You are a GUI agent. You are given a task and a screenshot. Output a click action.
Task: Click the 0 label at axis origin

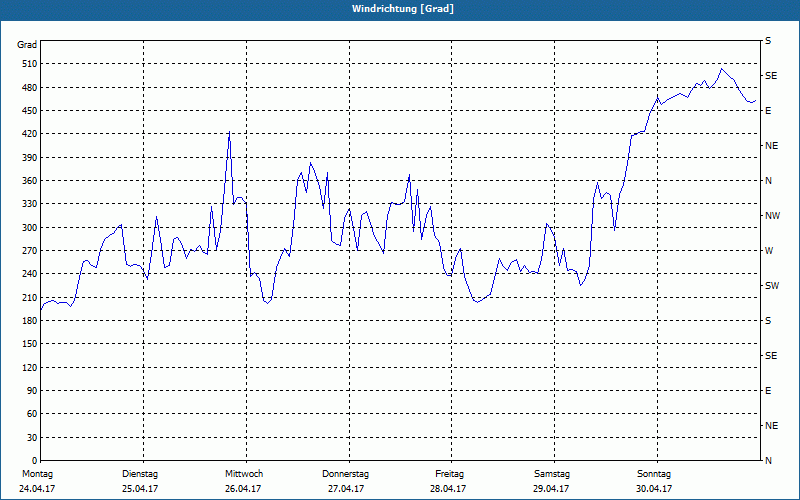click(x=34, y=460)
